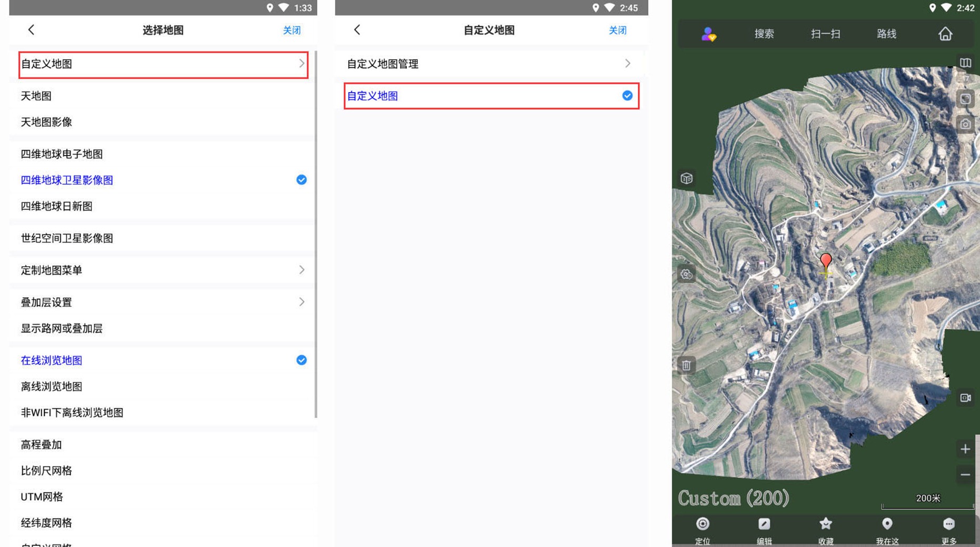
Task: Click the red location pin on map
Action: [825, 261]
